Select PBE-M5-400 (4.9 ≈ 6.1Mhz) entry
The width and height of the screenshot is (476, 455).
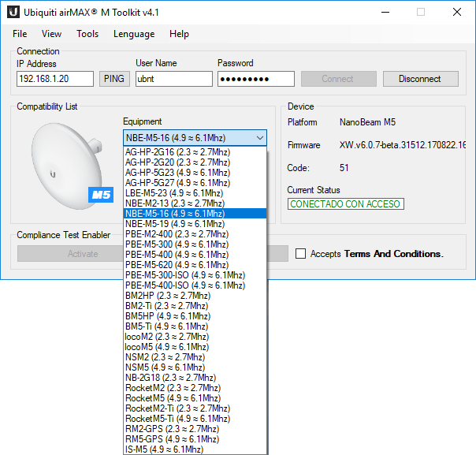tap(195, 255)
